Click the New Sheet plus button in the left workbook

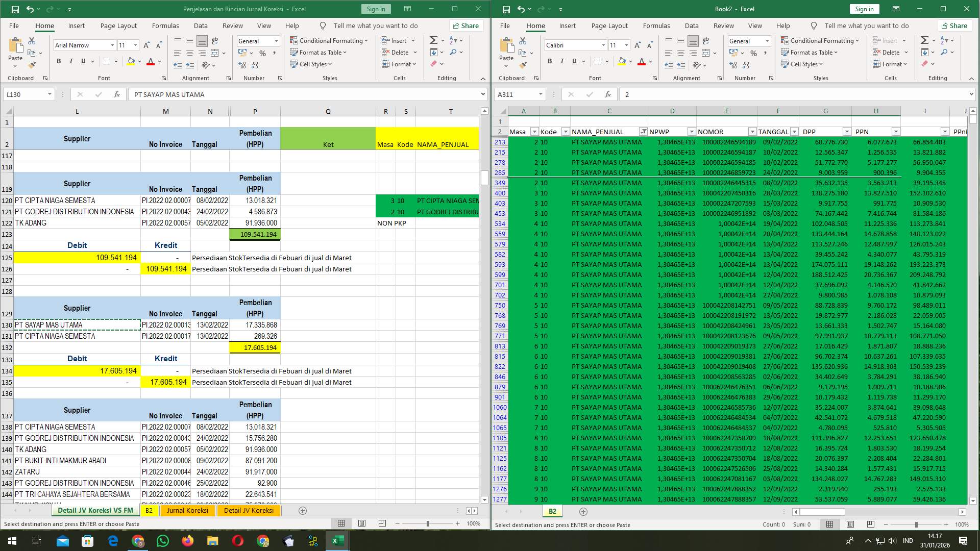click(x=303, y=510)
